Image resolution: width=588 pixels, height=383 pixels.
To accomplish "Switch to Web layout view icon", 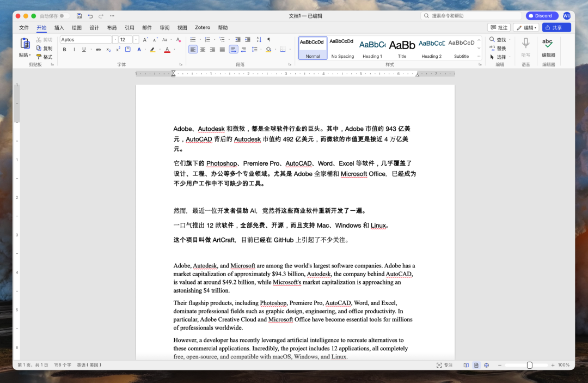I will tap(486, 365).
